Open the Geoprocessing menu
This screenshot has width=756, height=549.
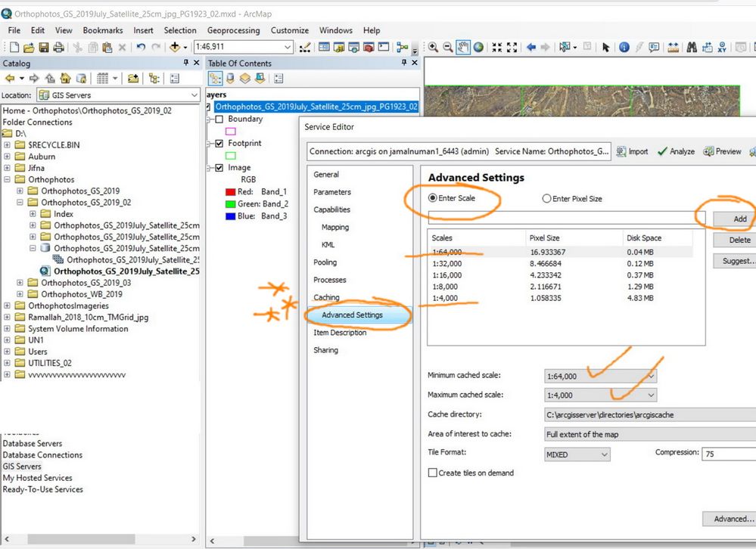pos(233,30)
